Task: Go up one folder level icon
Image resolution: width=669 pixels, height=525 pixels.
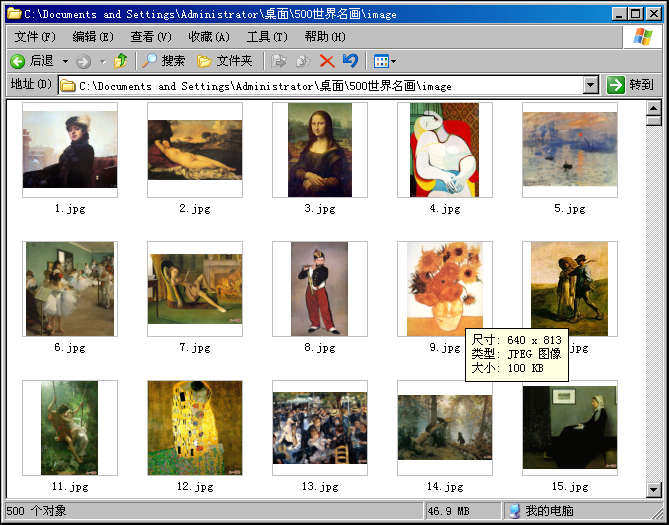Action: pos(121,61)
